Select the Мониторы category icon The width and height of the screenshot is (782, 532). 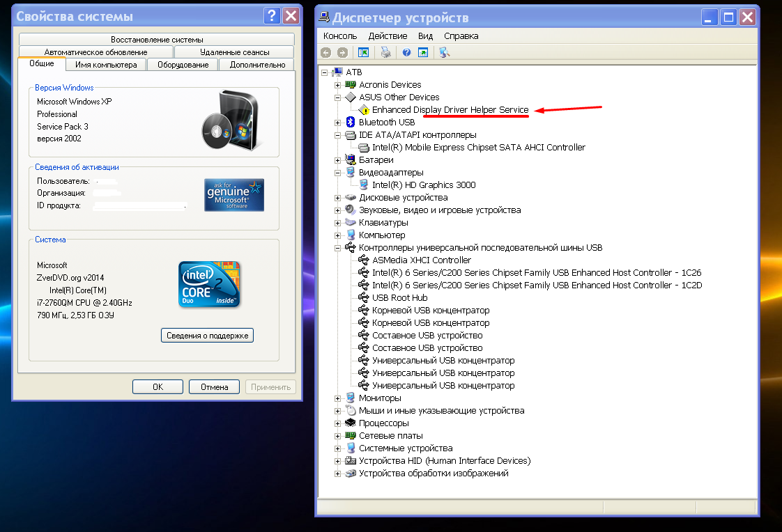pos(351,398)
